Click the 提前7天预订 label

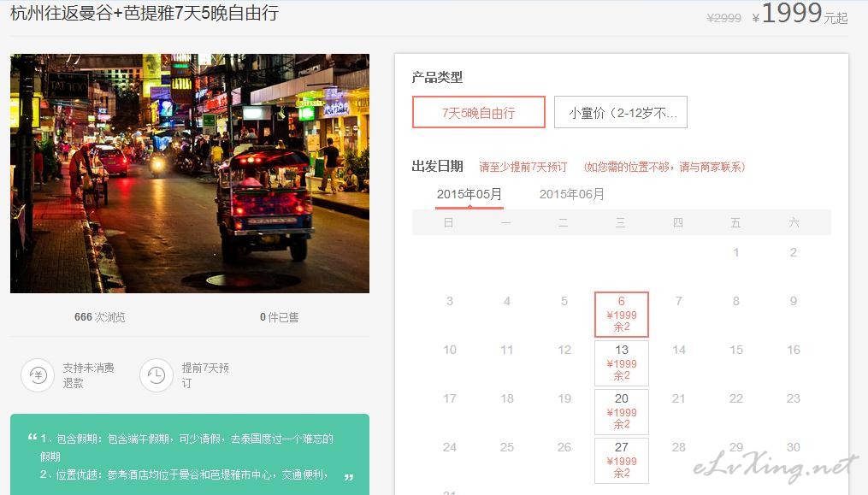pyautogui.click(x=205, y=375)
